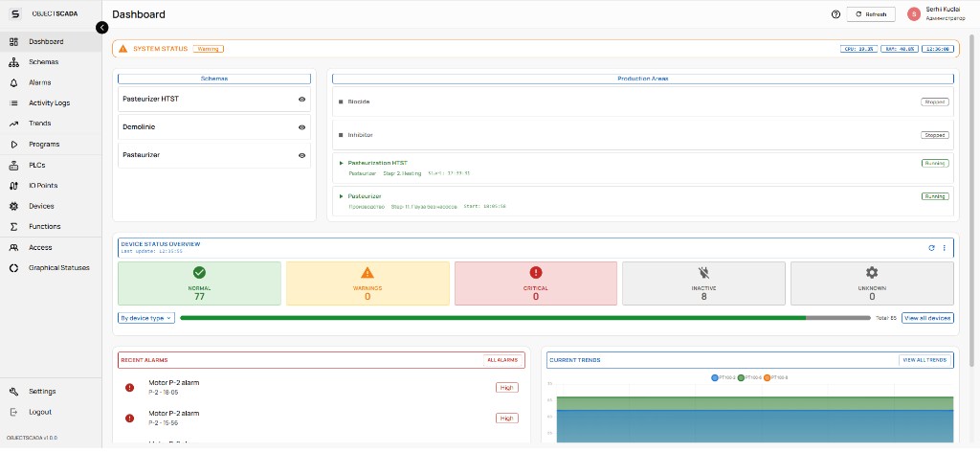Viewport: 980px width, 453px height.
Task: Click the Logout exit icon
Action: 13,413
